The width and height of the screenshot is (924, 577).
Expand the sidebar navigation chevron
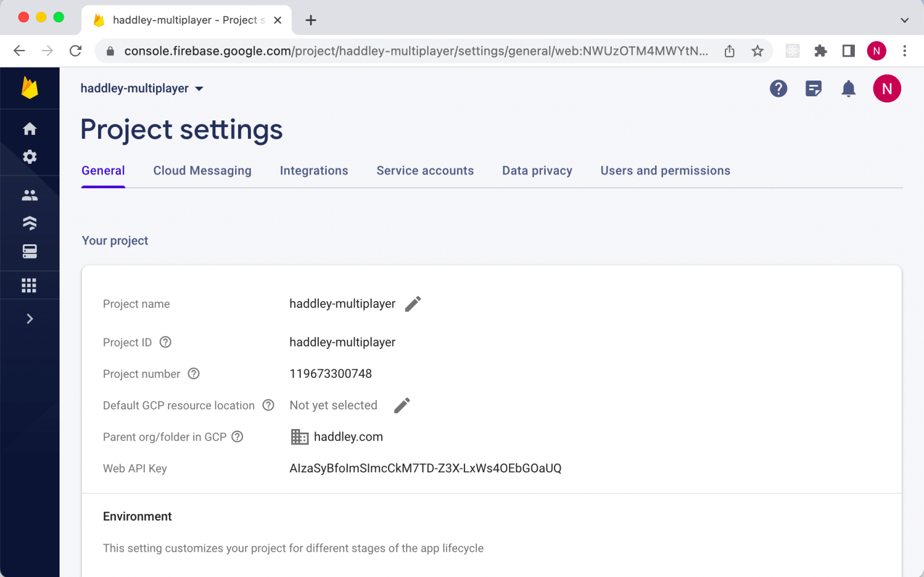[x=29, y=319]
